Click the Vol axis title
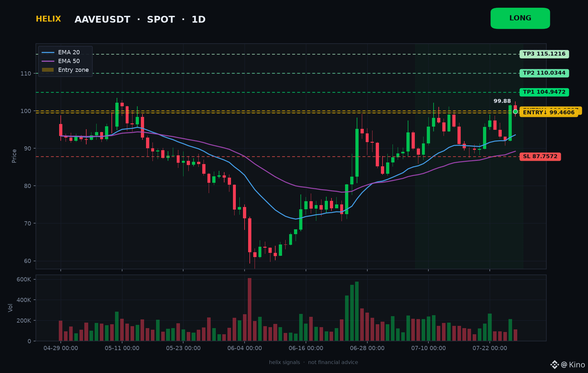588x373 pixels. 10,308
